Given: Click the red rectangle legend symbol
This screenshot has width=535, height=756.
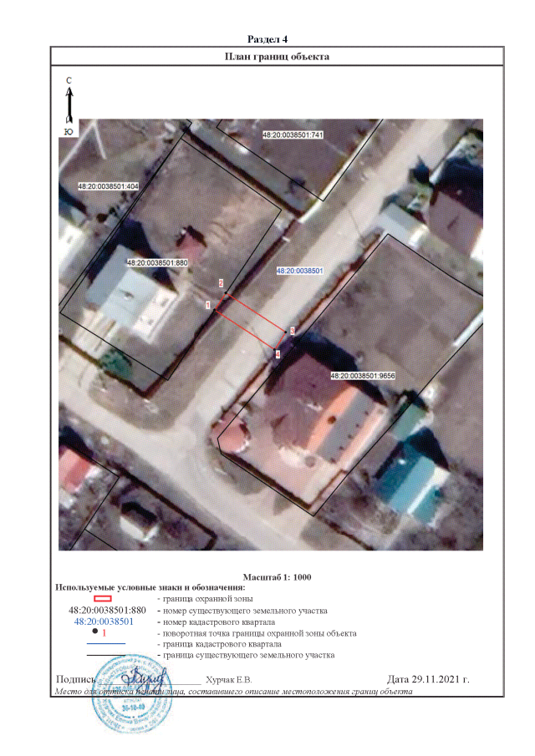Looking at the screenshot, I should (x=102, y=599).
